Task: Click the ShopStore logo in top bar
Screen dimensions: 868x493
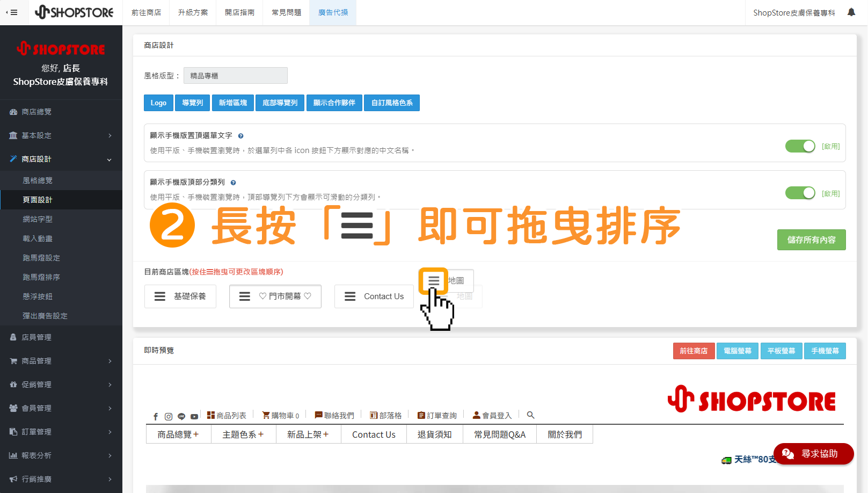Action: click(x=74, y=12)
